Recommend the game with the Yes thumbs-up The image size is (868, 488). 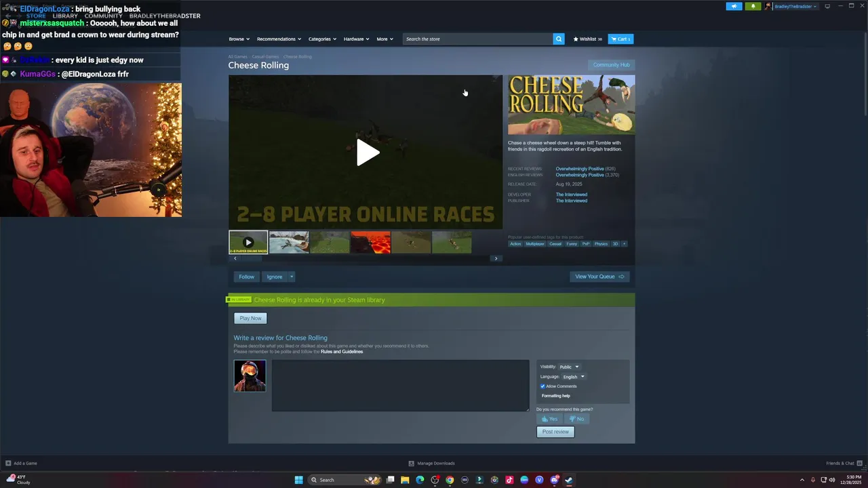(x=549, y=419)
